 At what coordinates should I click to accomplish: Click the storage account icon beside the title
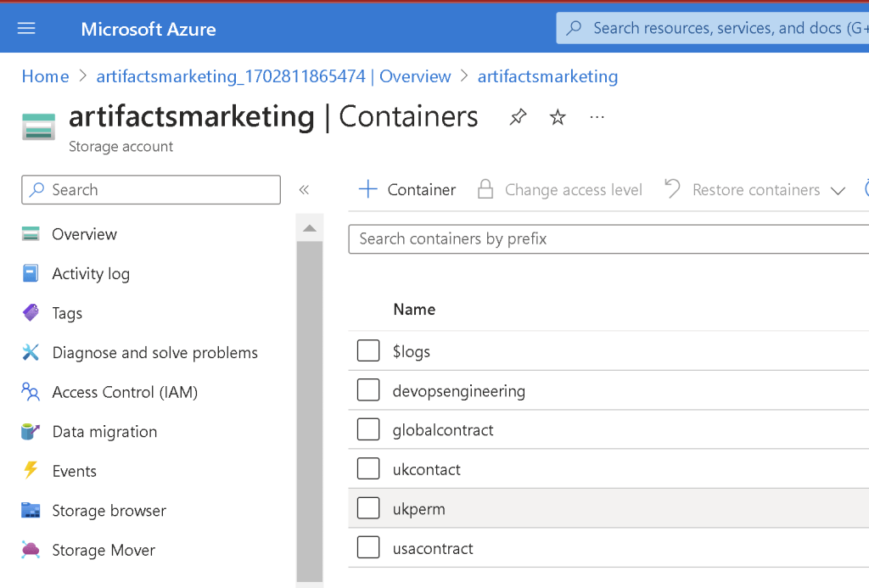click(x=38, y=126)
